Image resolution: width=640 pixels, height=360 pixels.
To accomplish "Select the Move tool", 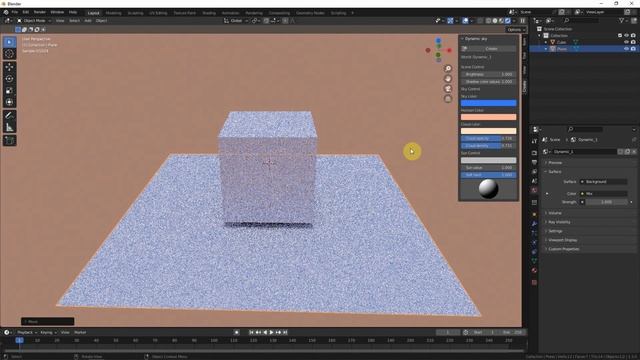I will pos(9,67).
